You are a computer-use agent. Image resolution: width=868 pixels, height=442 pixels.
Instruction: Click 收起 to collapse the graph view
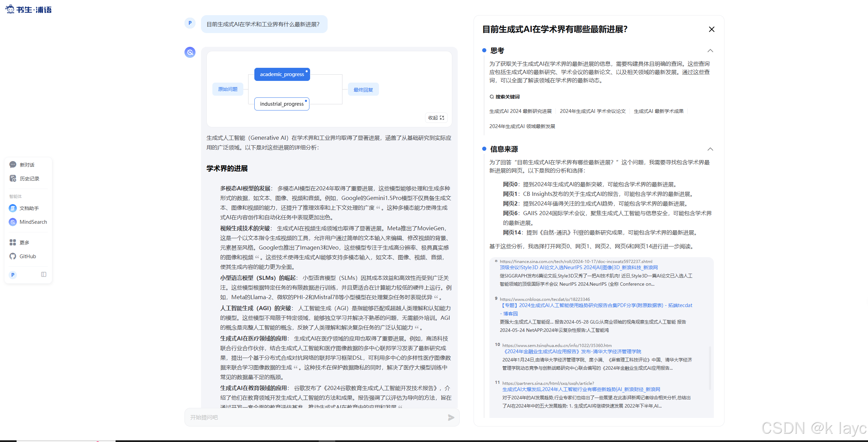point(432,117)
